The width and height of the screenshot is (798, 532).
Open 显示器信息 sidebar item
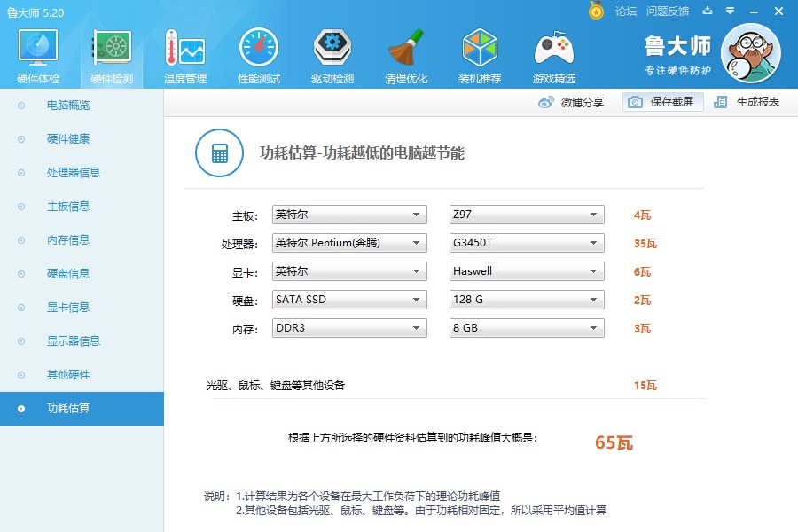pyautogui.click(x=74, y=340)
